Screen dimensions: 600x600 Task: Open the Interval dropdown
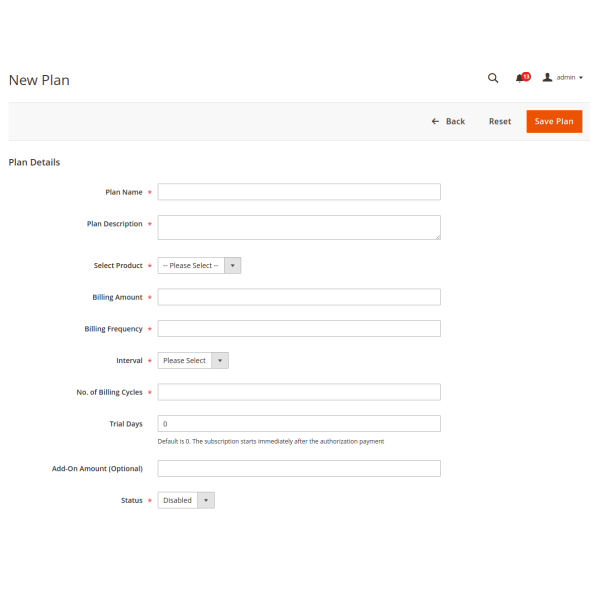193,360
